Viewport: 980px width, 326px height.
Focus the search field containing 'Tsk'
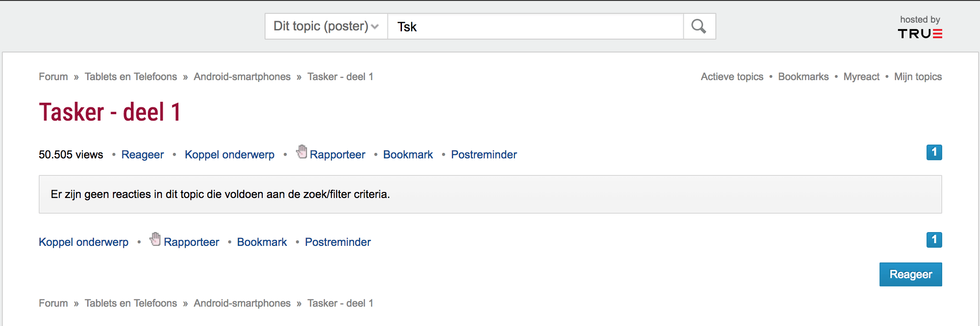535,26
